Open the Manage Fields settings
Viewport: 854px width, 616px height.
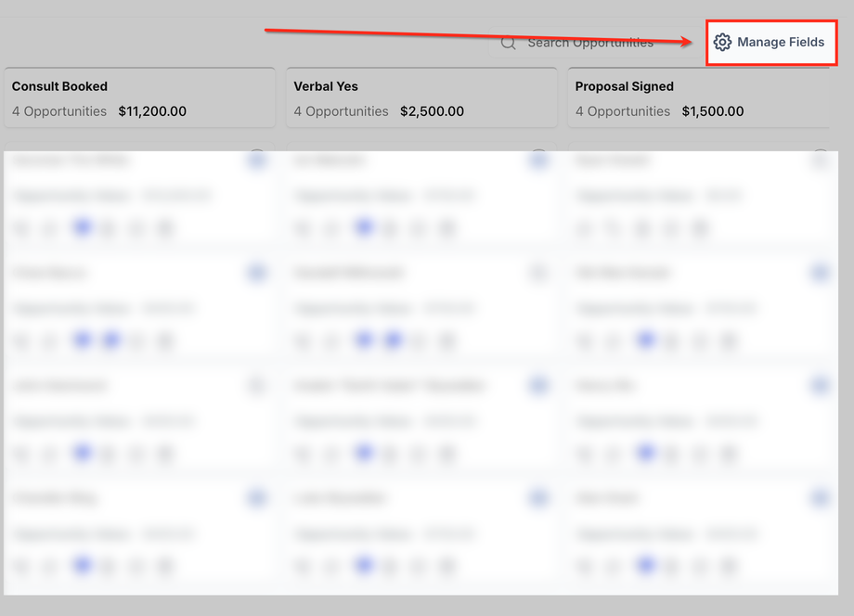tap(771, 43)
